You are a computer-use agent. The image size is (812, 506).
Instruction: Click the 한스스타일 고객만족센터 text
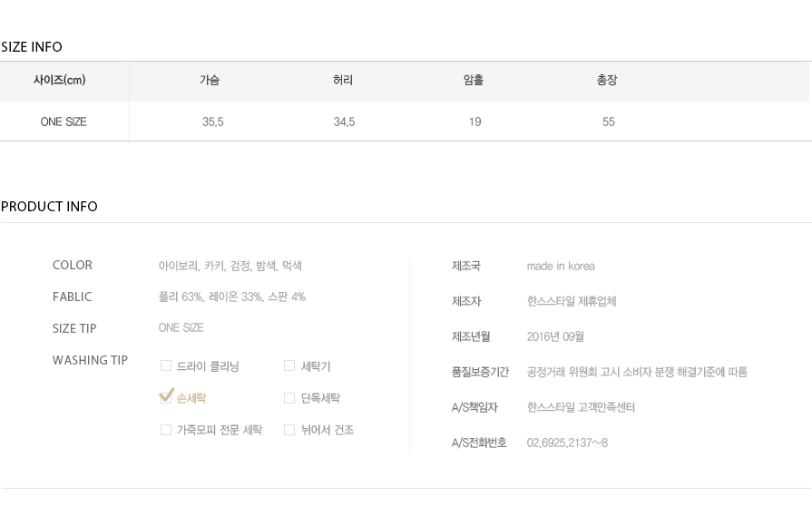coord(581,408)
